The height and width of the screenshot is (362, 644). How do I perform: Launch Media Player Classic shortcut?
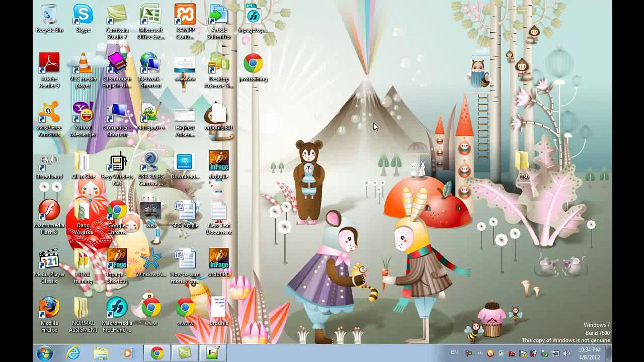click(x=49, y=265)
